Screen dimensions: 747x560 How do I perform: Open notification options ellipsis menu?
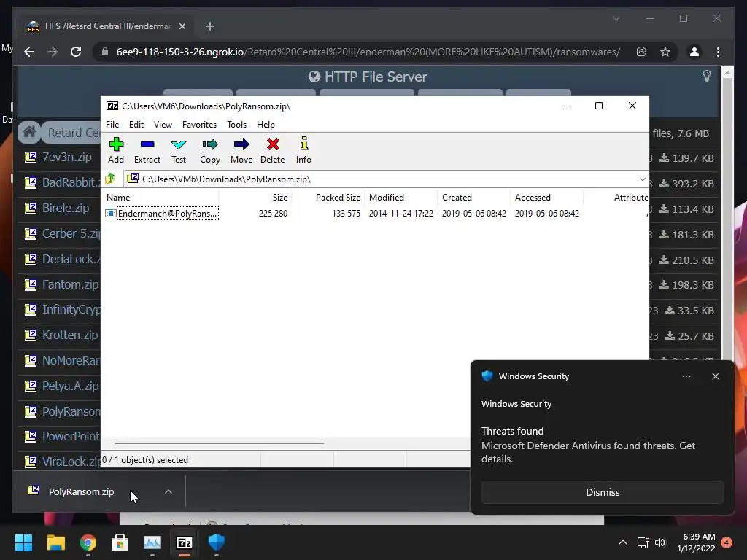686,376
